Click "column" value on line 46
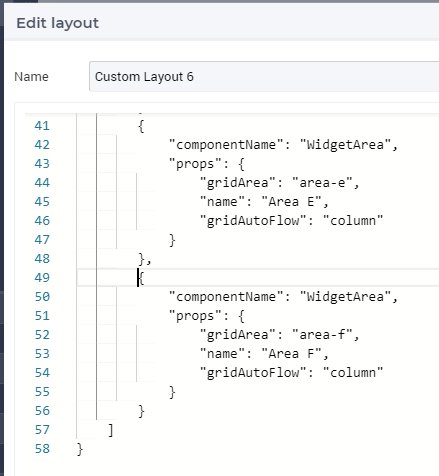The image size is (439, 476). click(x=353, y=221)
